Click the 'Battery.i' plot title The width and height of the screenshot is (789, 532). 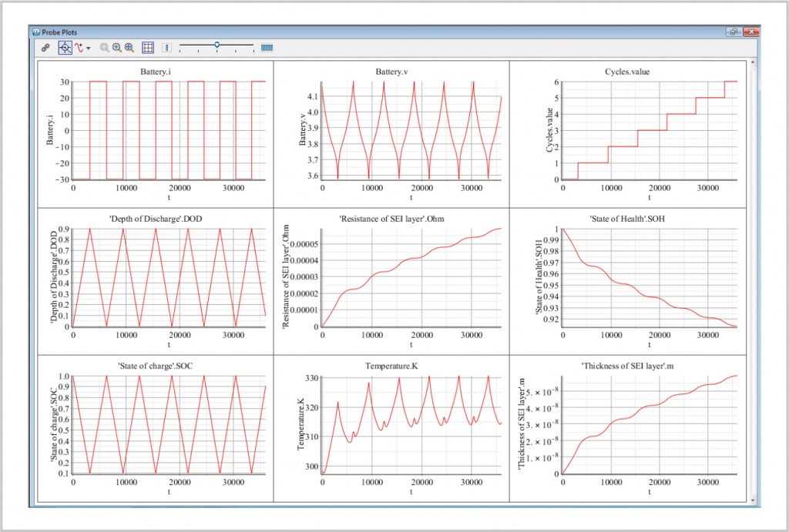[x=156, y=72]
